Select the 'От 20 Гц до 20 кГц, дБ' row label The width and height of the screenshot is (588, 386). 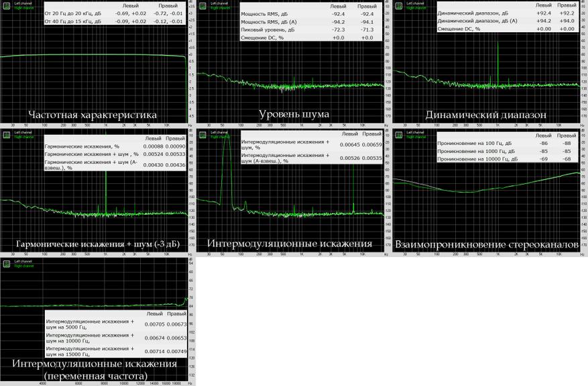pos(73,13)
